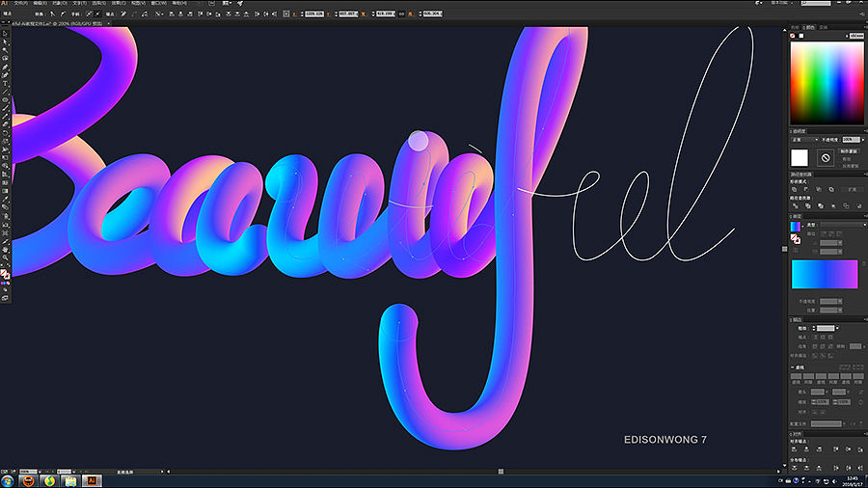Switch to the Color panel tab
868x488 pixels.
809,27
